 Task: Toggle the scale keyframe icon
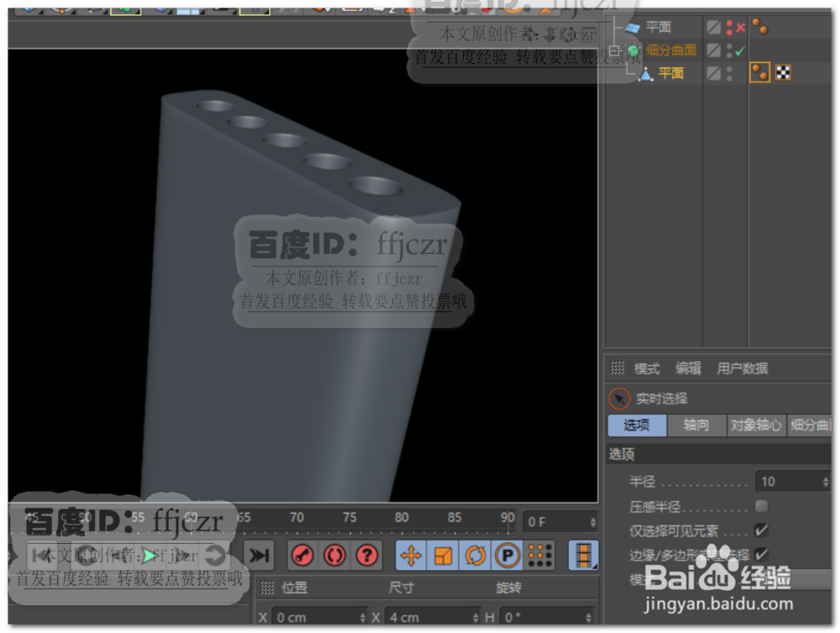click(x=443, y=556)
